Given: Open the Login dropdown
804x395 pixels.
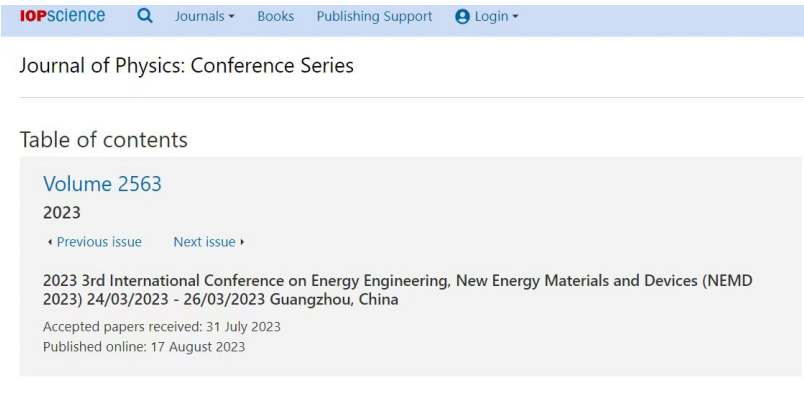Looking at the screenshot, I should 487,17.
